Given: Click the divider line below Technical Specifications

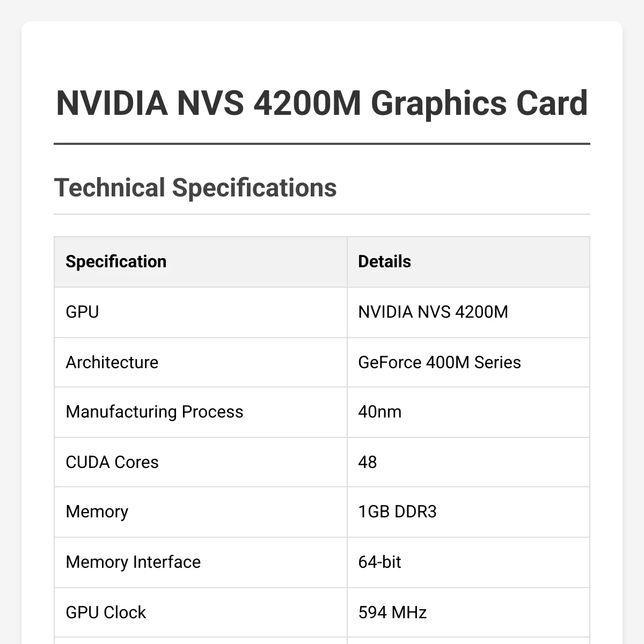Looking at the screenshot, I should coord(322,214).
